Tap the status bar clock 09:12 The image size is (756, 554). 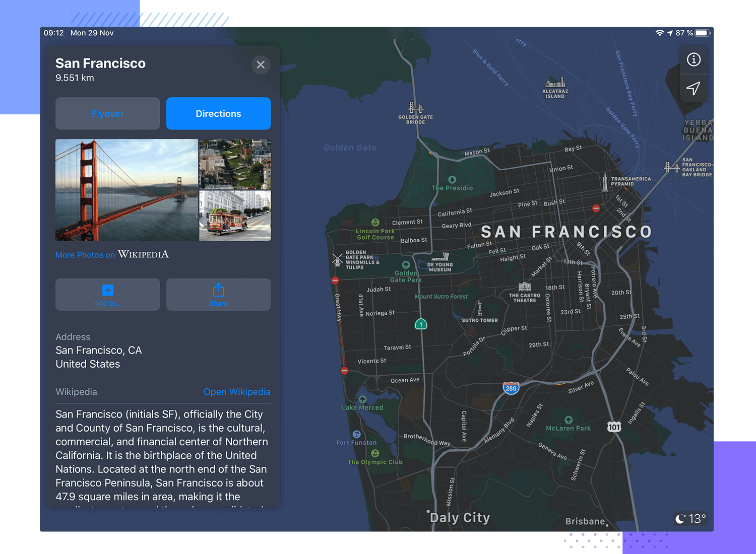[53, 33]
